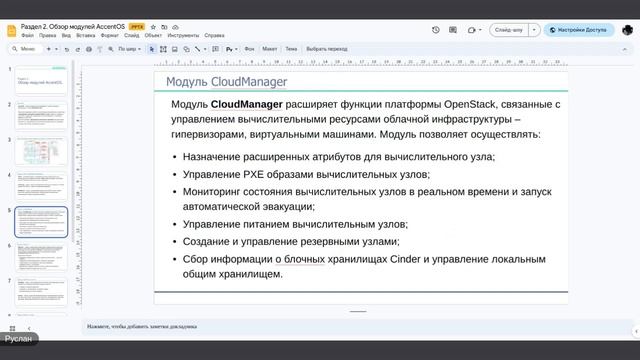
Task: Open the line type dropdown arrow
Action: pos(205,49)
